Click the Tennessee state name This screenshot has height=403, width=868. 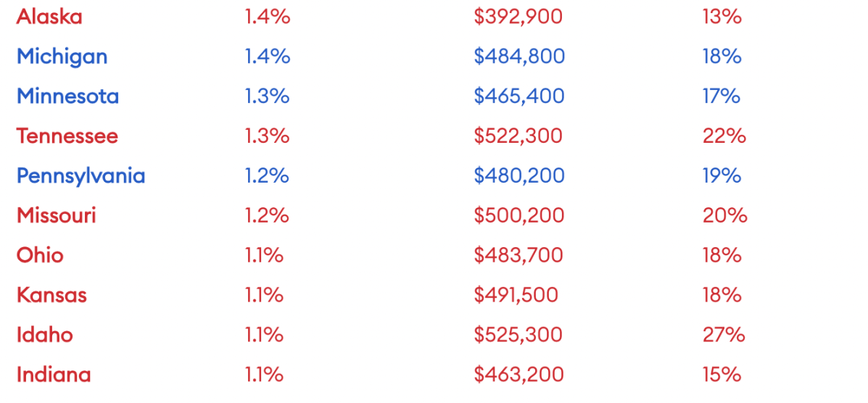pyautogui.click(x=67, y=136)
